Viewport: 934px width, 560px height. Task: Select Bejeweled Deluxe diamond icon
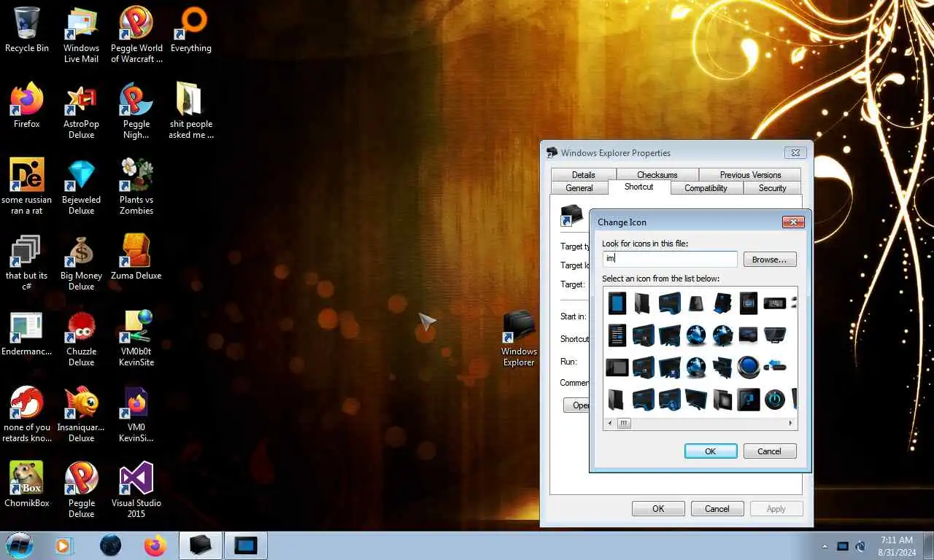[x=81, y=187]
